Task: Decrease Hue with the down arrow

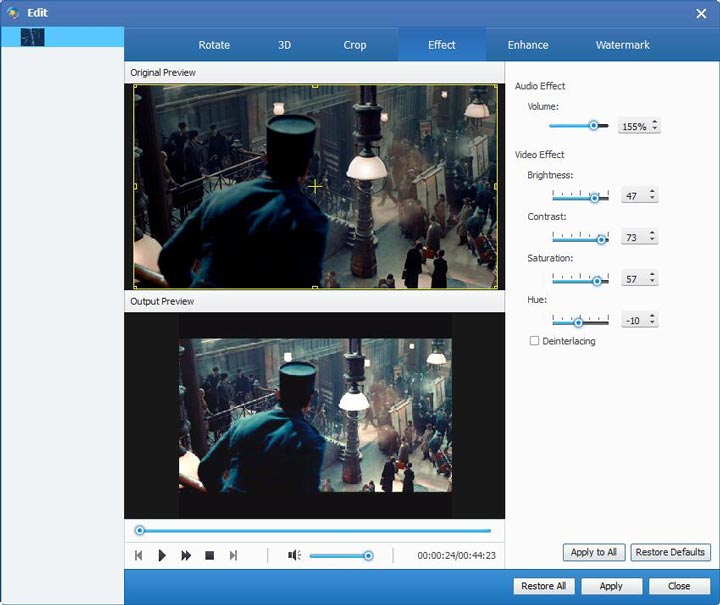Action: coord(652,322)
